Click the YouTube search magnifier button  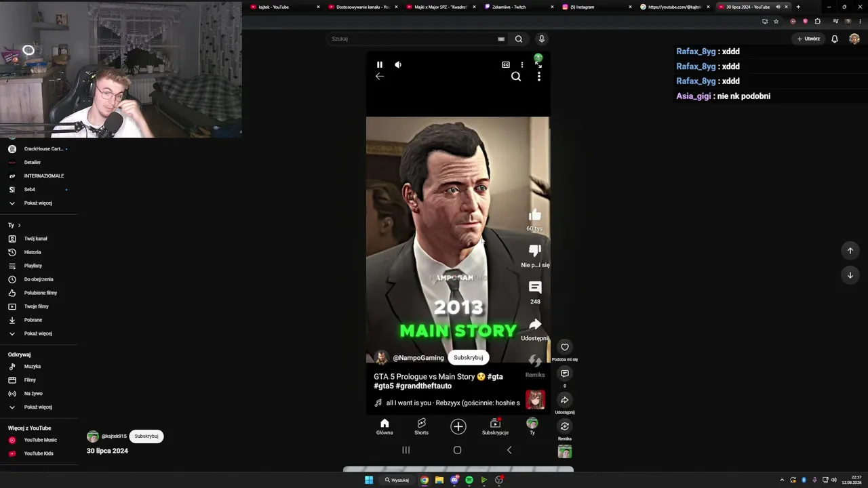pyautogui.click(x=519, y=39)
